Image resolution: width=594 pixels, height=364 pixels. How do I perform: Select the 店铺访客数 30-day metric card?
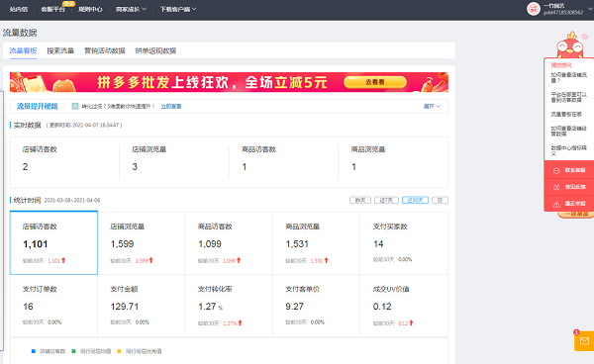tap(53, 242)
